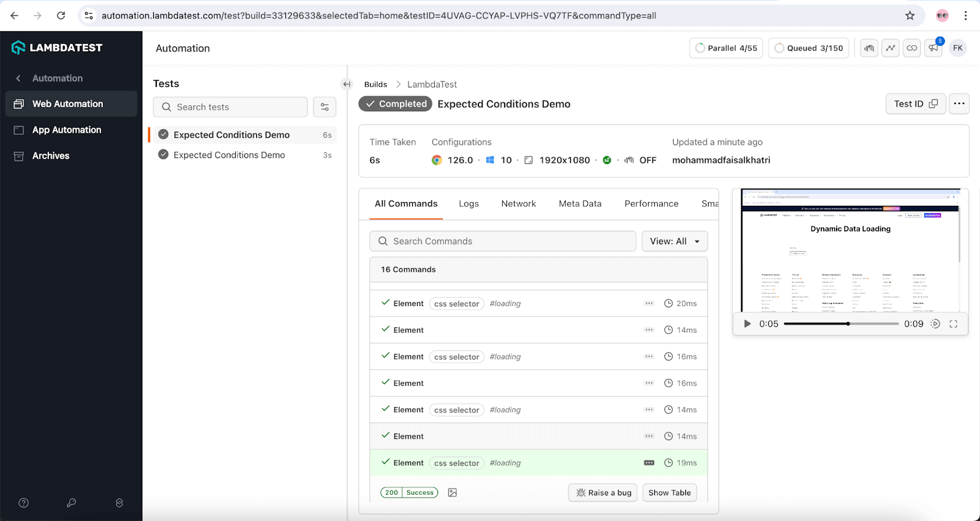Click the analytics graph icon in top bar
980x521 pixels.
pos(891,48)
